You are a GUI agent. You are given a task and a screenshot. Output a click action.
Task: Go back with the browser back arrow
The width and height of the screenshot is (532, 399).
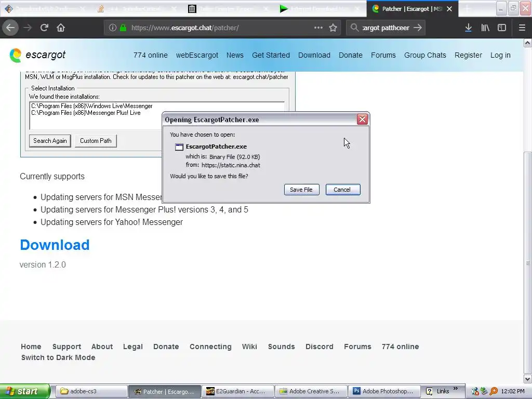point(10,28)
